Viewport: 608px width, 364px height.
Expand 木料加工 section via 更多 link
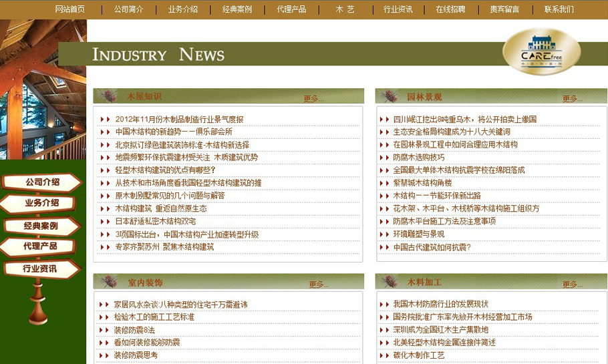tap(572, 285)
